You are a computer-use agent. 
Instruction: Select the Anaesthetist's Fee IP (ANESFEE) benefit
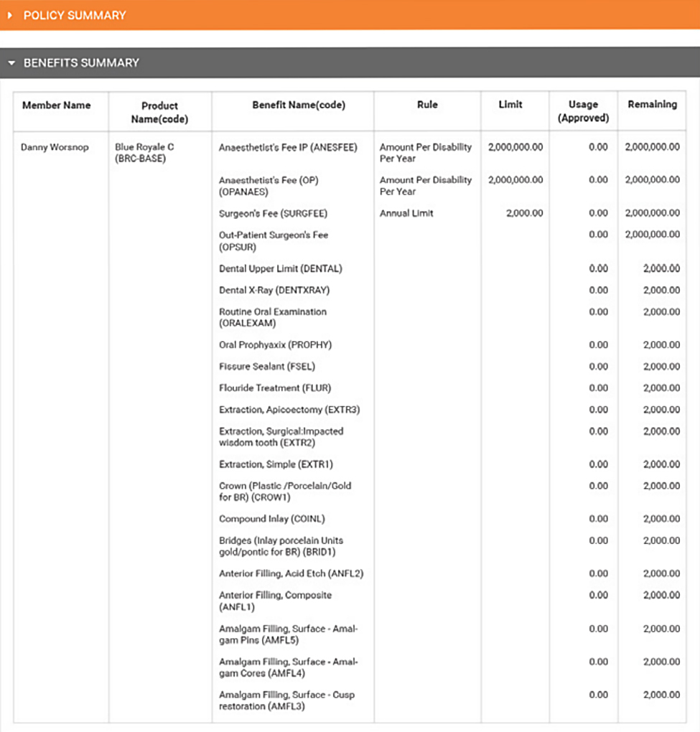tap(287, 147)
